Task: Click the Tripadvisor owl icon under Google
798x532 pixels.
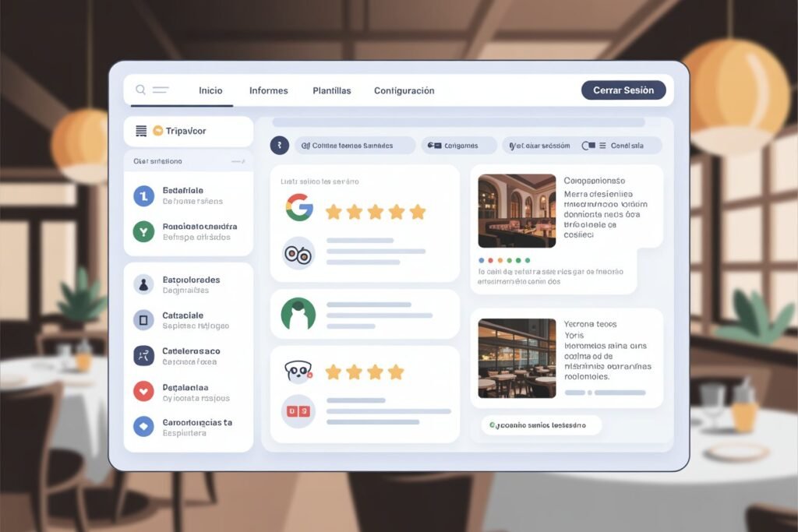Action: (298, 253)
